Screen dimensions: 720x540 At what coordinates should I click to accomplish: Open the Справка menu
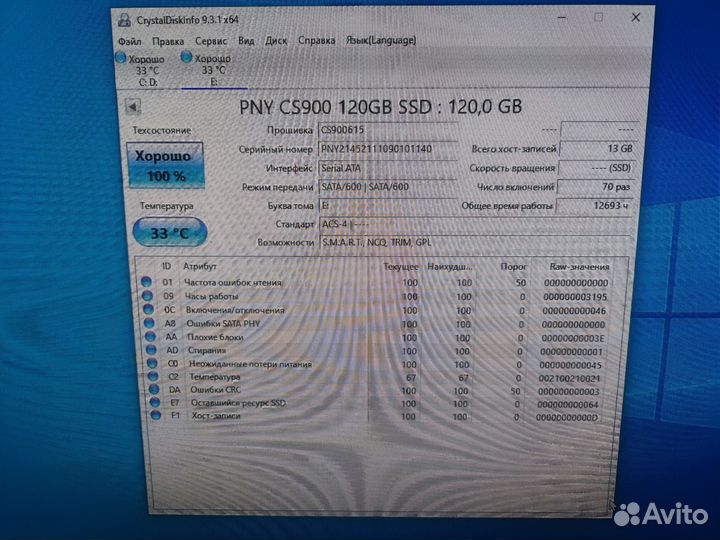coord(316,40)
